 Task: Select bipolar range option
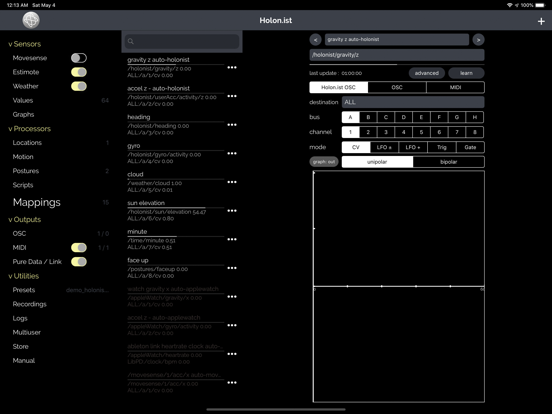tap(448, 162)
